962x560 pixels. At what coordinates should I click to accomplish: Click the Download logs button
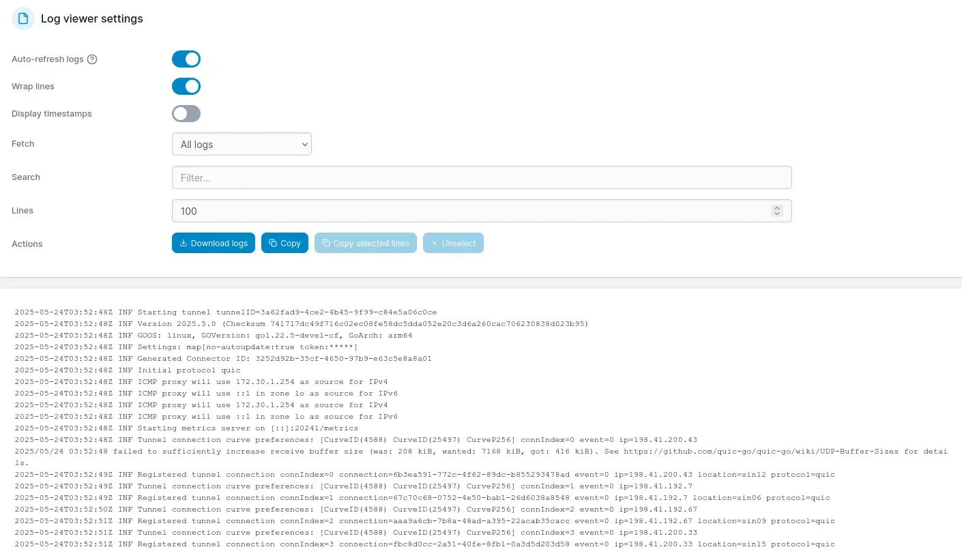tap(214, 244)
